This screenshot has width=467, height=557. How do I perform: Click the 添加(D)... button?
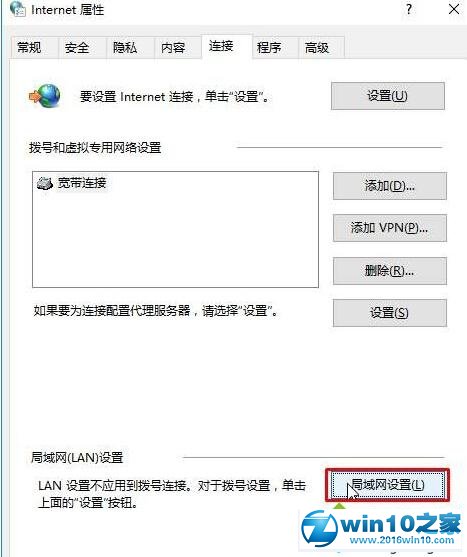tap(390, 186)
